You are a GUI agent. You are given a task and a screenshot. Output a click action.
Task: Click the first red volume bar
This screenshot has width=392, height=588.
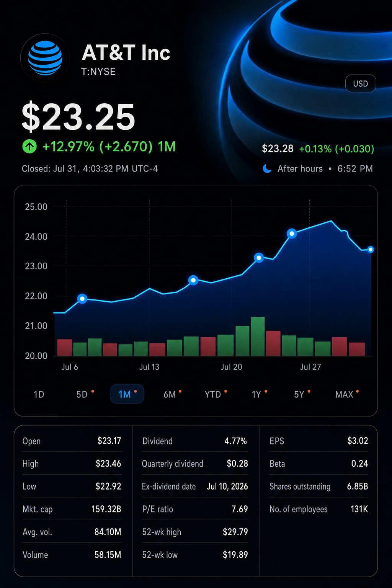pos(65,348)
